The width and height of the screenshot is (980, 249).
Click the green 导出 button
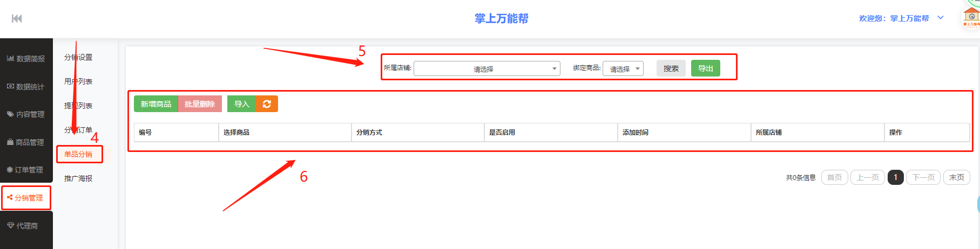tap(705, 68)
